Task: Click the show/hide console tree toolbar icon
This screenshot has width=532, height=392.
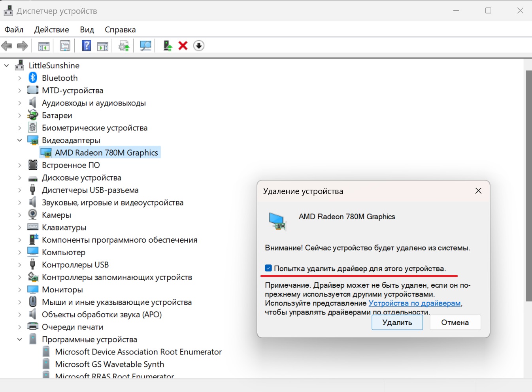Action: coord(44,46)
